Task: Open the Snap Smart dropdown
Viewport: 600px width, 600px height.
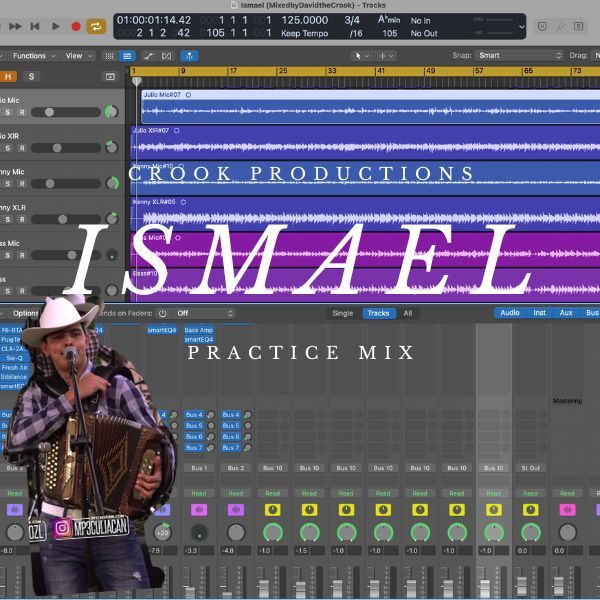Action: coord(519,55)
